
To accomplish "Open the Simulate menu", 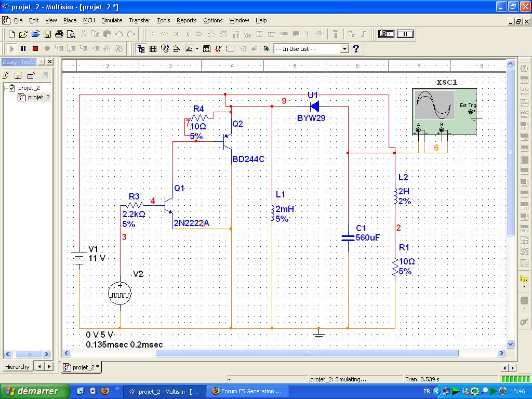I will (111, 20).
